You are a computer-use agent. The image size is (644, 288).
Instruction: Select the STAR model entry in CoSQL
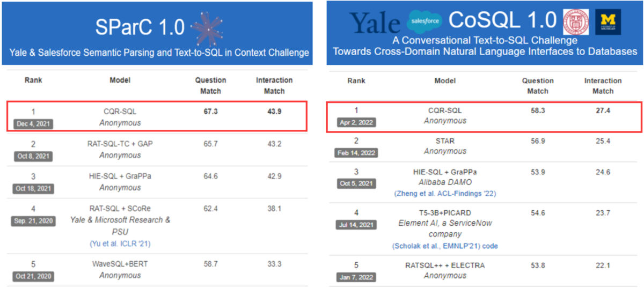click(445, 146)
